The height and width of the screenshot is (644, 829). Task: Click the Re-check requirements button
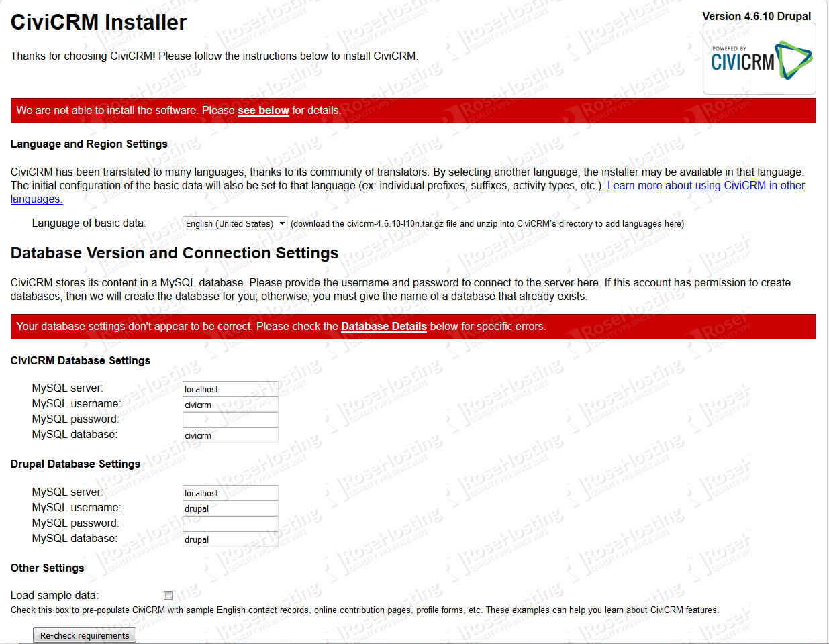click(x=85, y=635)
